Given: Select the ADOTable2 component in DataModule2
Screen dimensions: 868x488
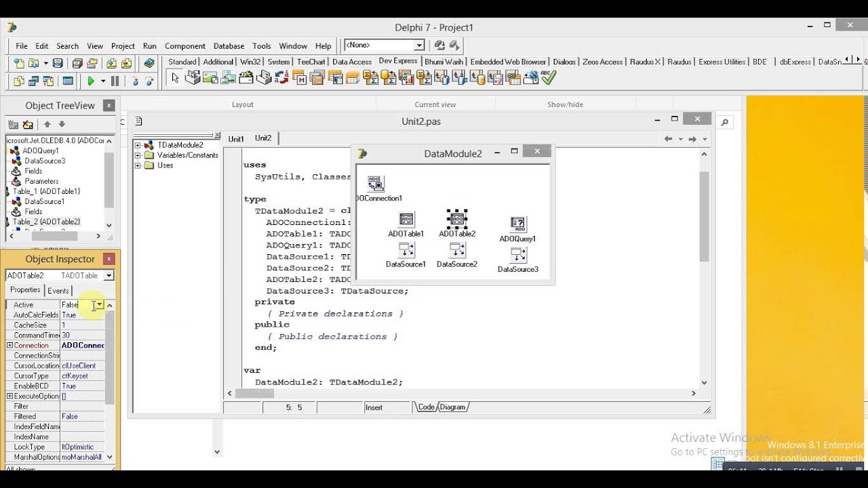Looking at the screenshot, I should [x=457, y=219].
